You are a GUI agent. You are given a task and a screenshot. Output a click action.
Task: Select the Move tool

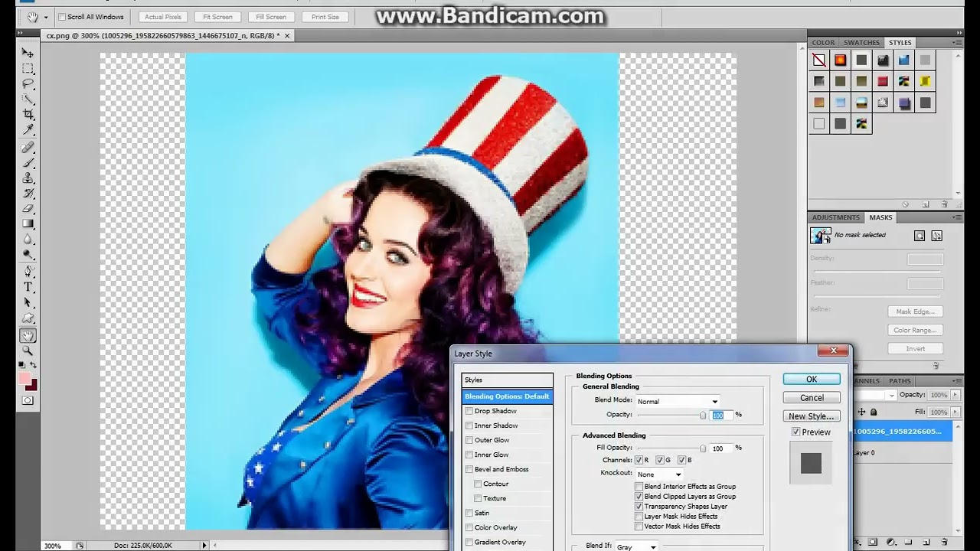pos(28,53)
